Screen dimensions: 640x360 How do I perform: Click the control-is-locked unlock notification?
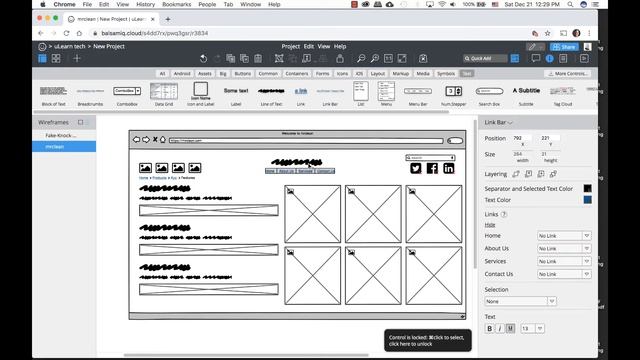click(427, 340)
